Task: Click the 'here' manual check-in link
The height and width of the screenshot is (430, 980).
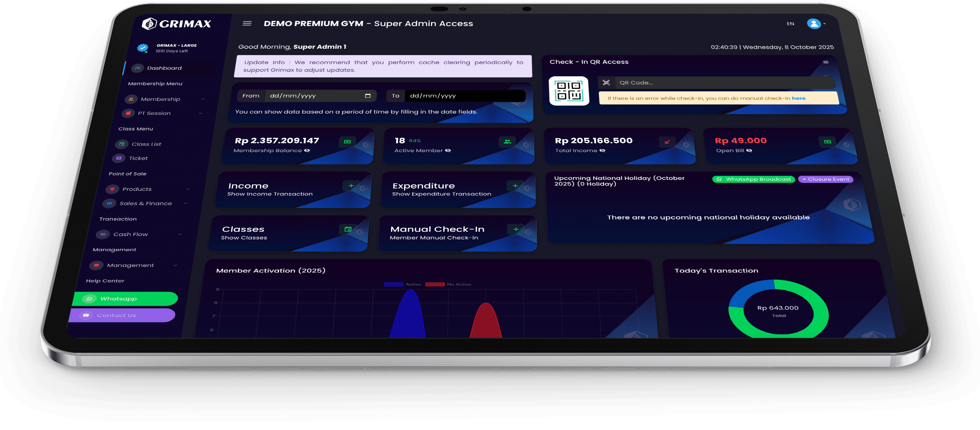Action: (798, 98)
